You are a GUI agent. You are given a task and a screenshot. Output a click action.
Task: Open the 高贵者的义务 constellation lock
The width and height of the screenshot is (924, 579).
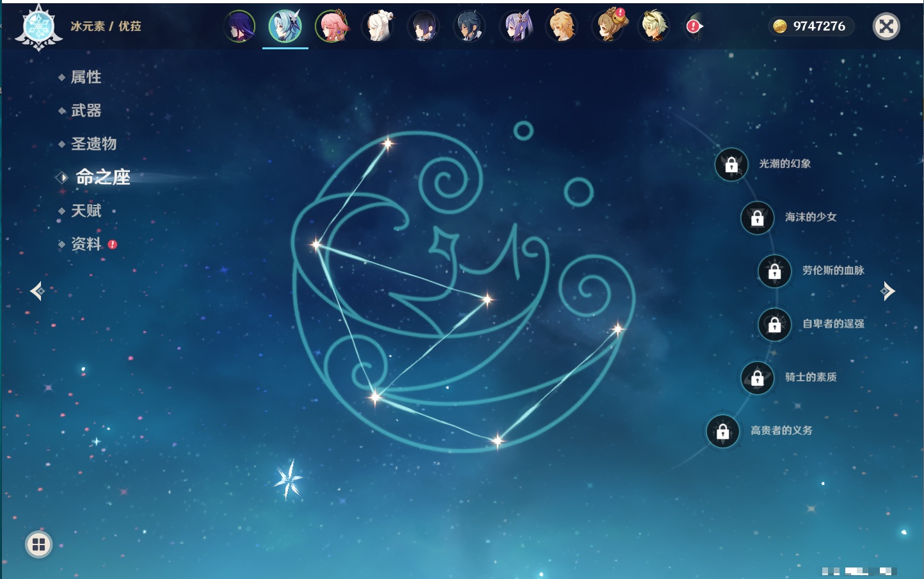click(723, 431)
